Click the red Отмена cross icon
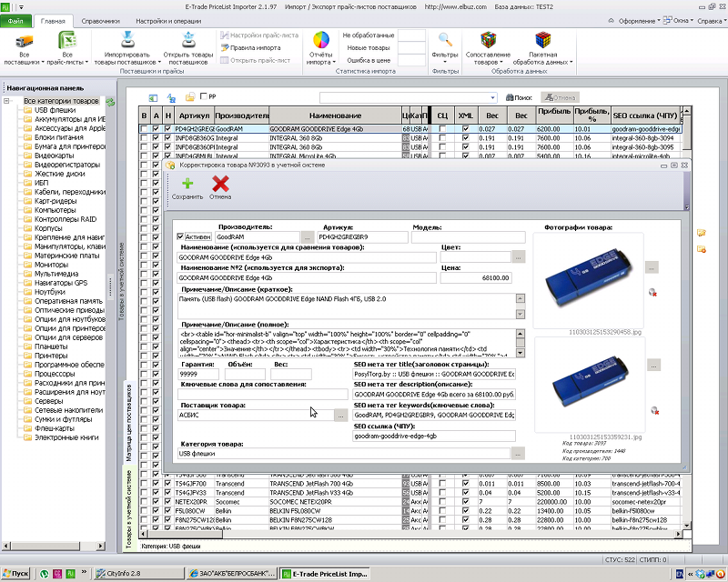This screenshot has height=582, width=728. pos(220,184)
